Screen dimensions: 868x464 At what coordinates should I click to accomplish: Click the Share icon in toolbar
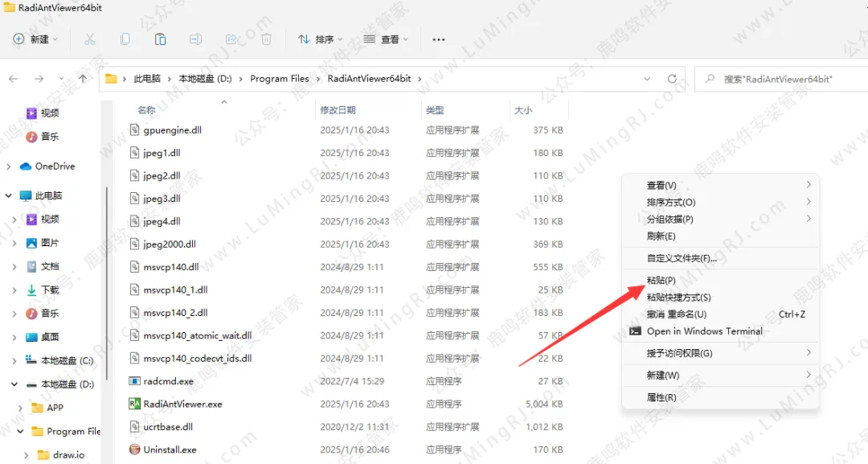pos(231,39)
